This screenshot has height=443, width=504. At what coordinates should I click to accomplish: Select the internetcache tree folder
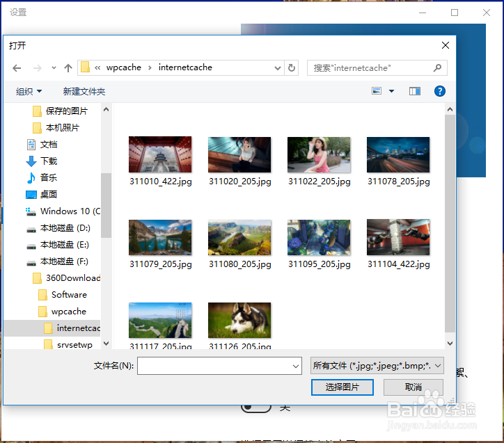coord(52,328)
